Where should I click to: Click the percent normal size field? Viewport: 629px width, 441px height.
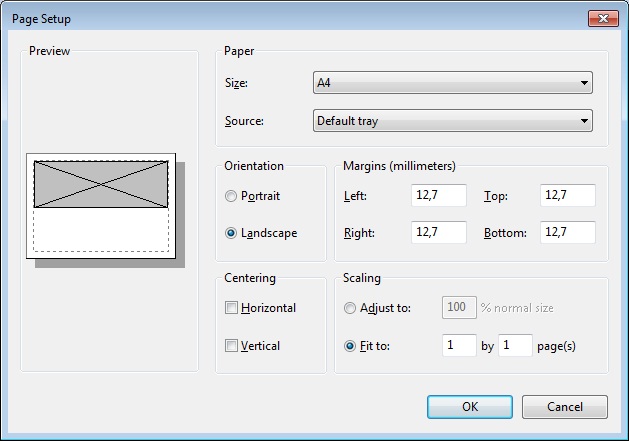pos(459,308)
